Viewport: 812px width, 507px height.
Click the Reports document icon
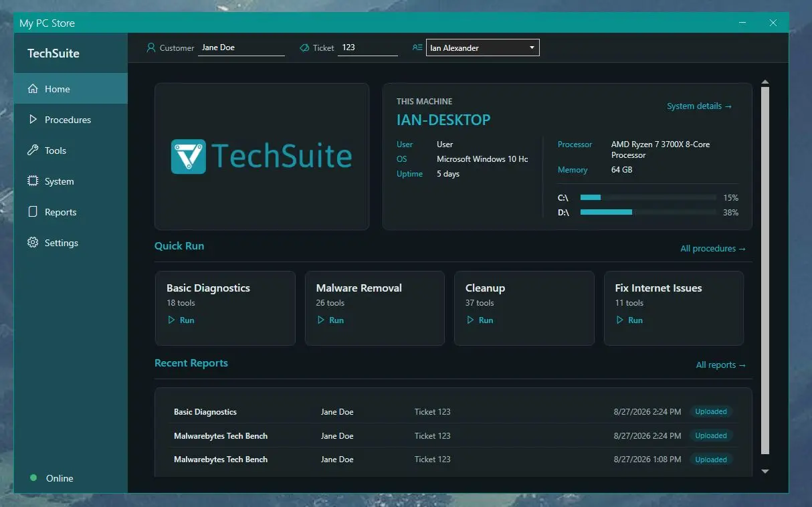coord(32,212)
